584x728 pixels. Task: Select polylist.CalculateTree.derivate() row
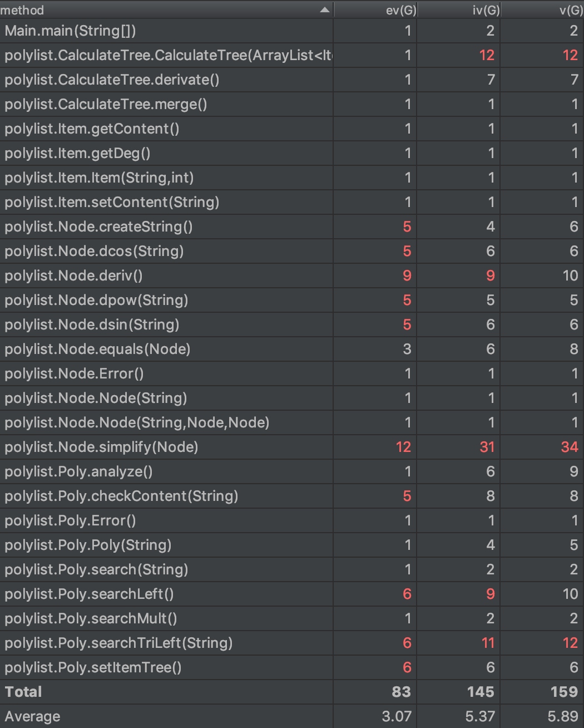pyautogui.click(x=112, y=80)
